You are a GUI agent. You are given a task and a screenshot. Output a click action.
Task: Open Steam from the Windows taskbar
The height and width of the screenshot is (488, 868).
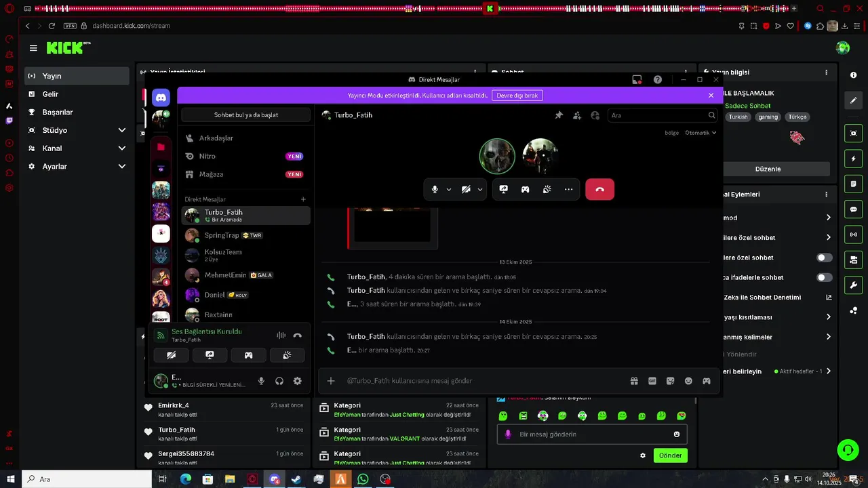coord(296,479)
